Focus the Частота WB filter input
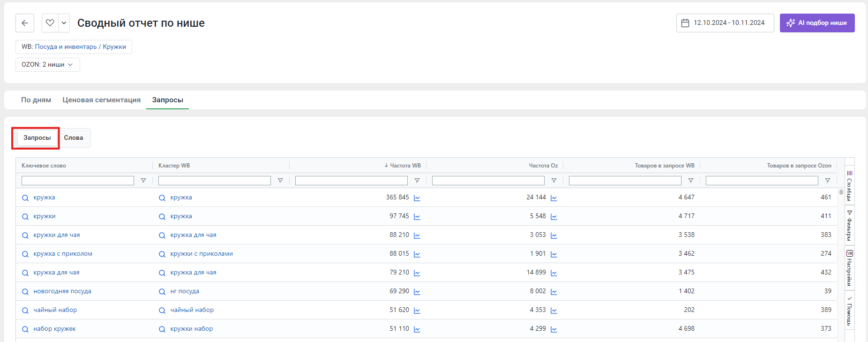This screenshot has width=868, height=342. pos(352,181)
